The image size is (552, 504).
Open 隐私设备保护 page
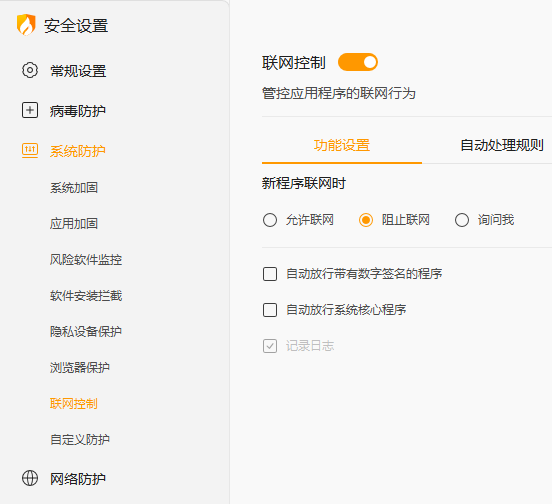click(x=86, y=332)
